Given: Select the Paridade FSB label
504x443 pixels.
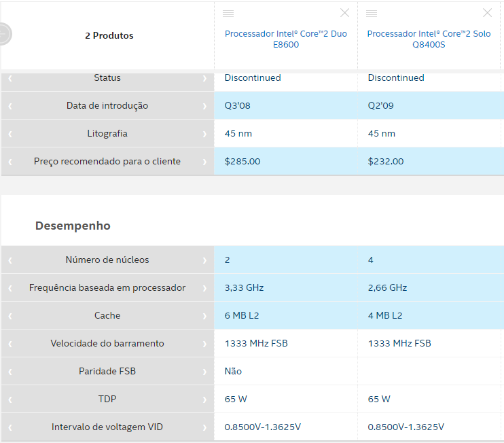Looking at the screenshot, I should click(x=107, y=371).
